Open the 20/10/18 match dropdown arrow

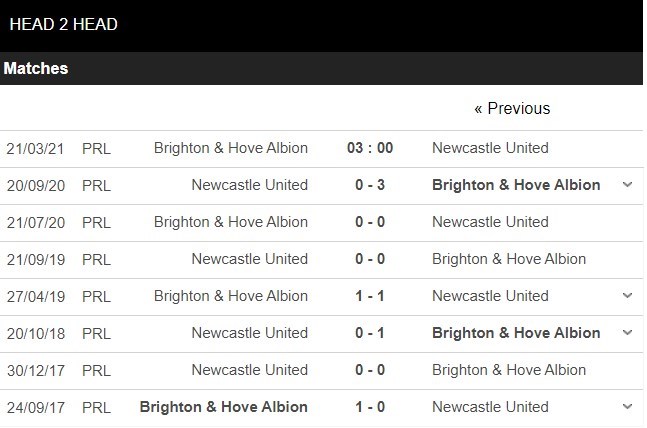(x=627, y=333)
